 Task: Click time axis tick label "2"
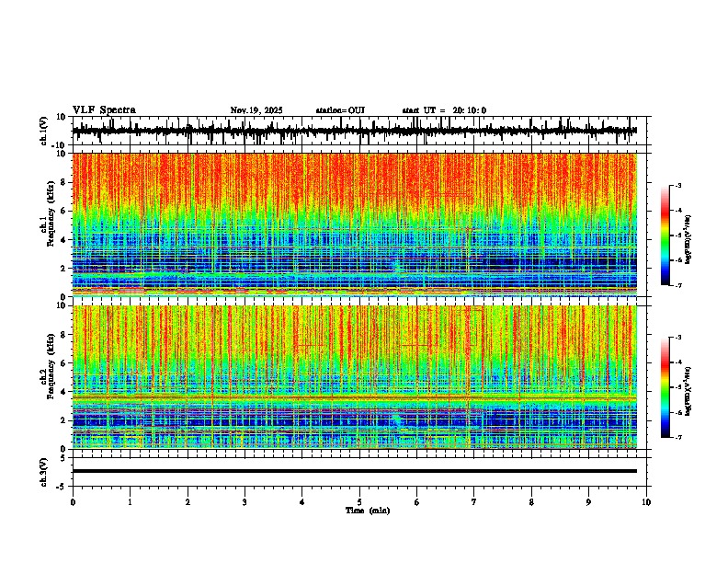[x=188, y=502]
